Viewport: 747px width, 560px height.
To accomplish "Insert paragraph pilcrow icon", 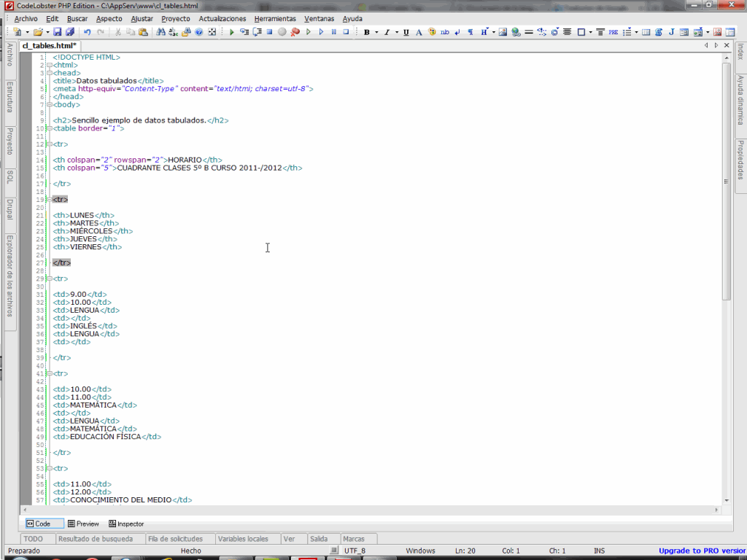I will 471,32.
